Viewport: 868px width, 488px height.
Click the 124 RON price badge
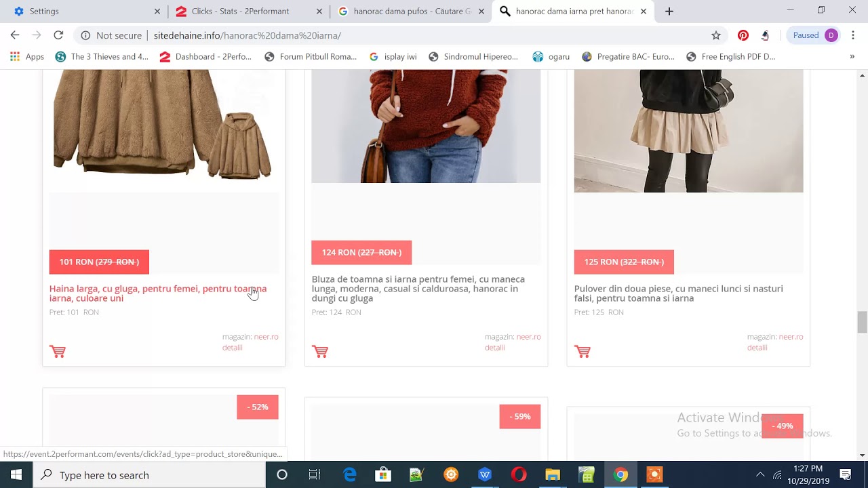pos(361,252)
